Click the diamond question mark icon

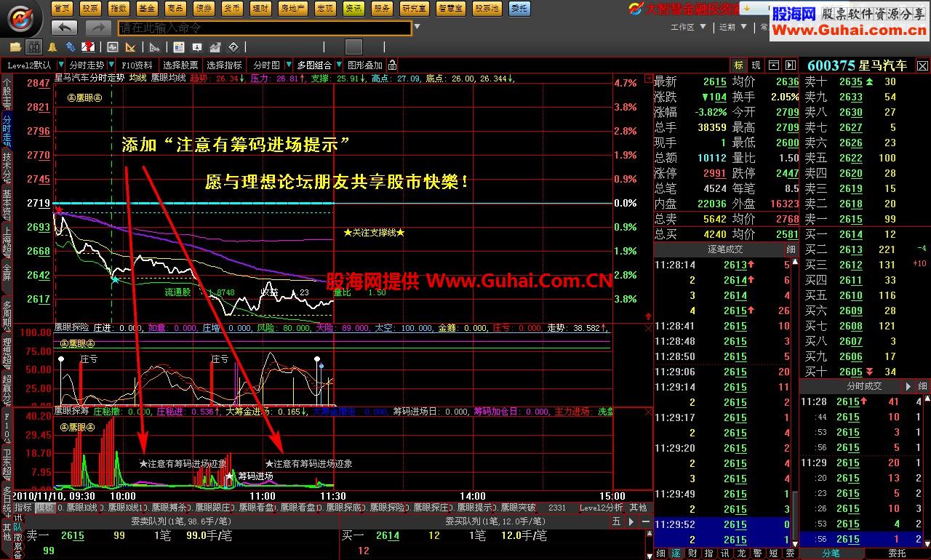tap(233, 47)
